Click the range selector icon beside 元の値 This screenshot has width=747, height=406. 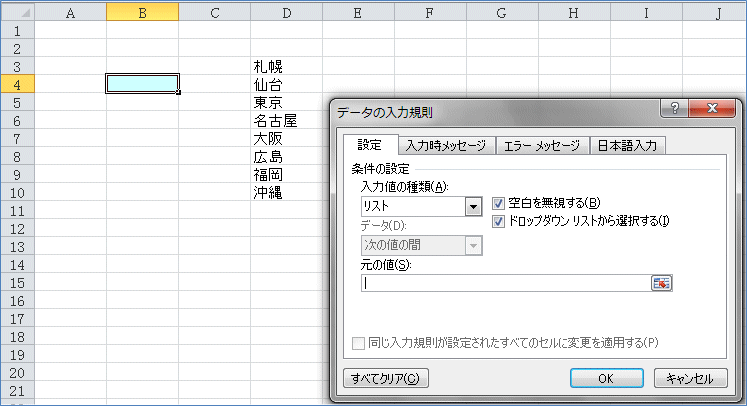(x=662, y=283)
